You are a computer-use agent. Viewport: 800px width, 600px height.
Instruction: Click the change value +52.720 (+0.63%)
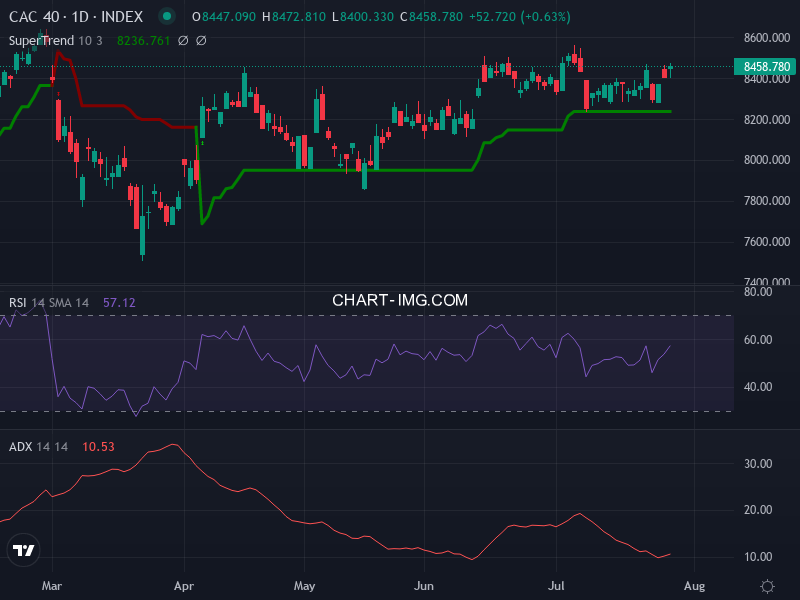520,17
